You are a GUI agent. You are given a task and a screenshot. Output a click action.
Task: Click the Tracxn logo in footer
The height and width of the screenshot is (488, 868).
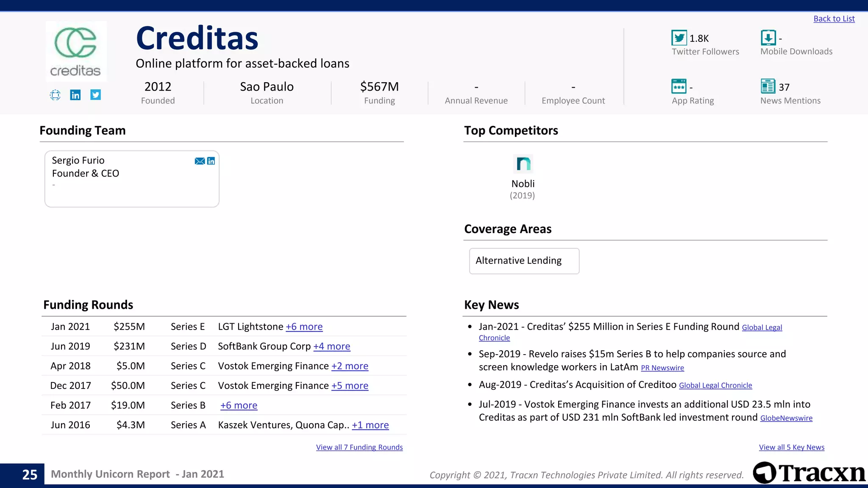coord(809,473)
